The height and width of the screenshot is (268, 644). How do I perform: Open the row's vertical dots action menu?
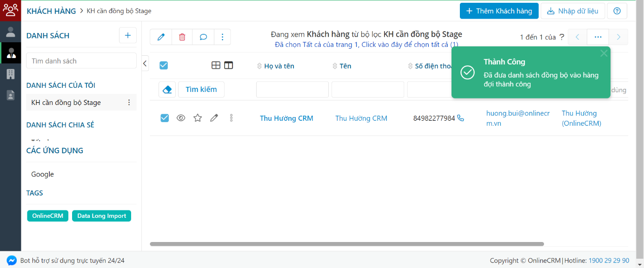tap(231, 118)
